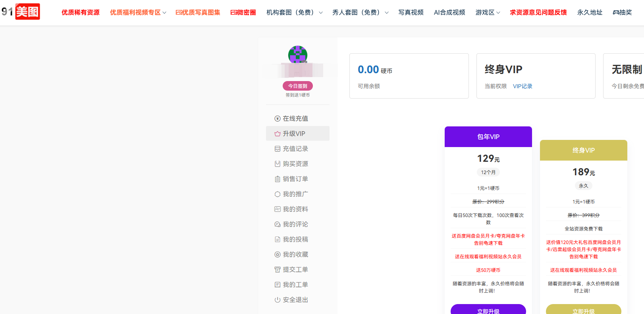Viewport: 644px width, 314px height.
Task: Click 立即升级 under 包年VIP plan
Action: click(488, 309)
